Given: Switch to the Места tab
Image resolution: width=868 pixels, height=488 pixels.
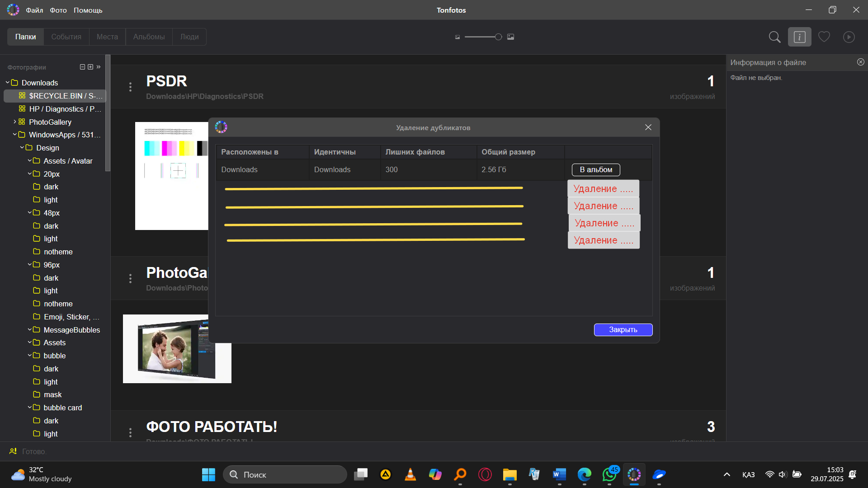Looking at the screenshot, I should pos(107,37).
